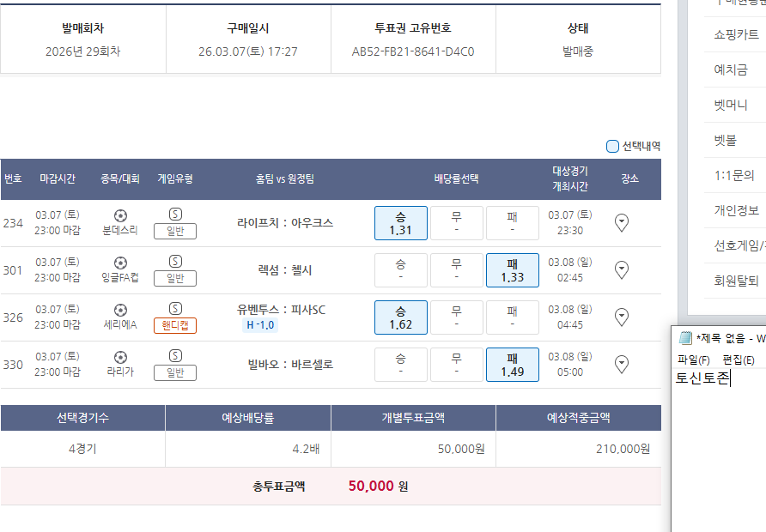Image resolution: width=766 pixels, height=532 pixels.
Task: Go to 쇼핑카트 in the sidebar
Action: (x=736, y=35)
